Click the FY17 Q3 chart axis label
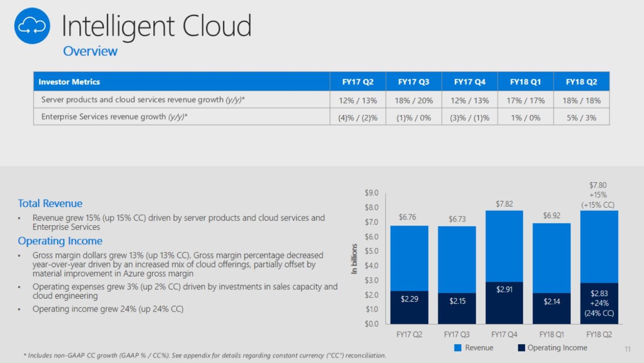Image resolution: width=644 pixels, height=363 pixels. [x=457, y=334]
